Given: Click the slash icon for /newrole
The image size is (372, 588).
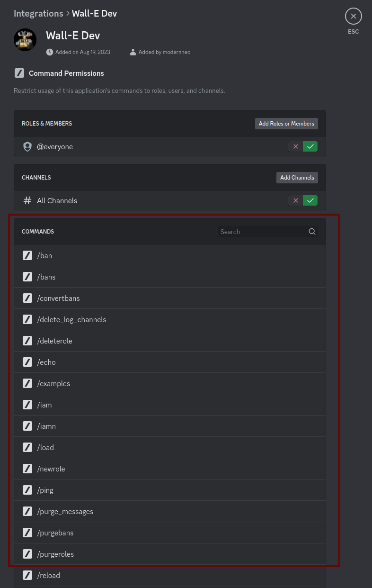Looking at the screenshot, I should [27, 469].
